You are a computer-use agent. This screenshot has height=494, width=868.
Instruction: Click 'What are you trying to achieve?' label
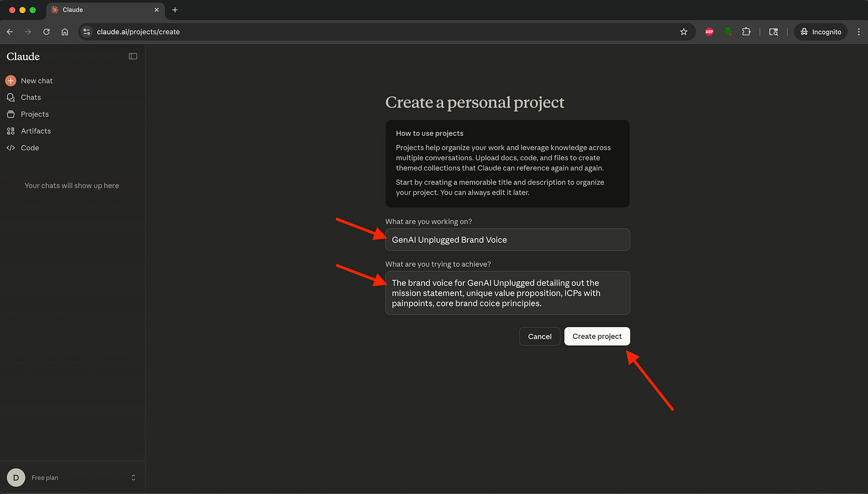coord(438,264)
